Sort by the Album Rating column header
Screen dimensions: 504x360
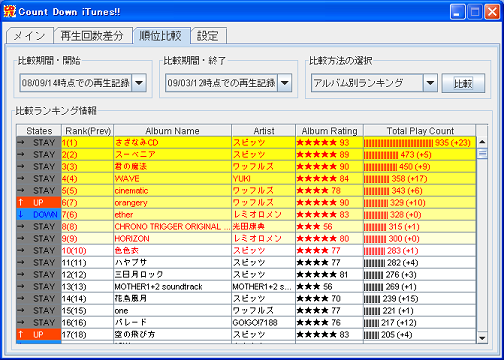click(x=329, y=131)
